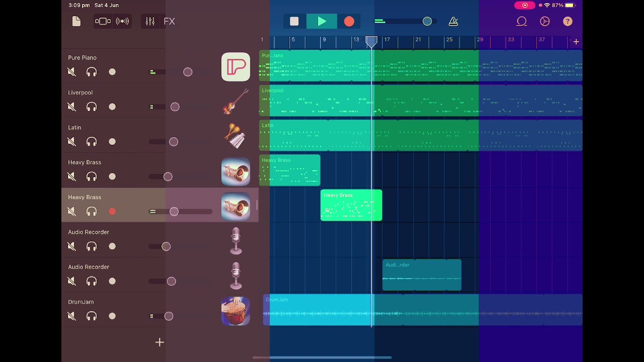Select the first Heavy Brass trumpet icon
This screenshot has width=644, height=362.
235,172
